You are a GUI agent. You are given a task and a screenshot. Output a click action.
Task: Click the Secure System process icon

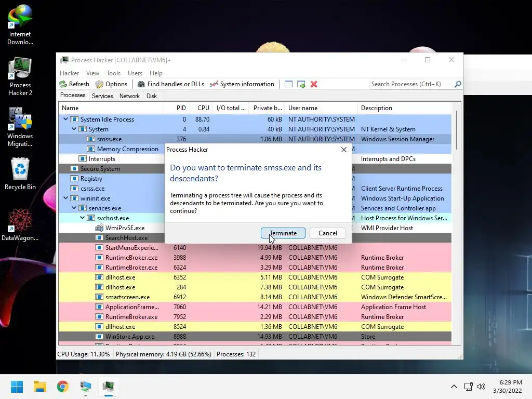click(x=74, y=169)
